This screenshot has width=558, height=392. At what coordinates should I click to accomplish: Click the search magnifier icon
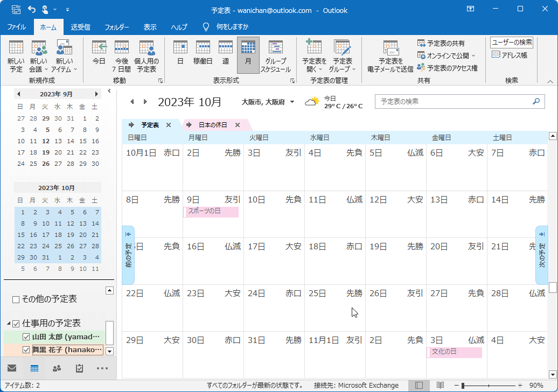[x=536, y=101]
